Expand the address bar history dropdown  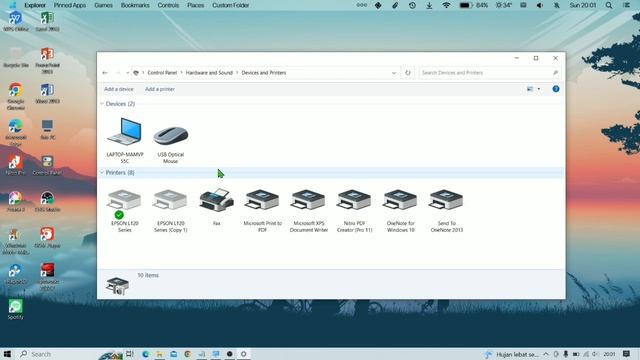(394, 73)
